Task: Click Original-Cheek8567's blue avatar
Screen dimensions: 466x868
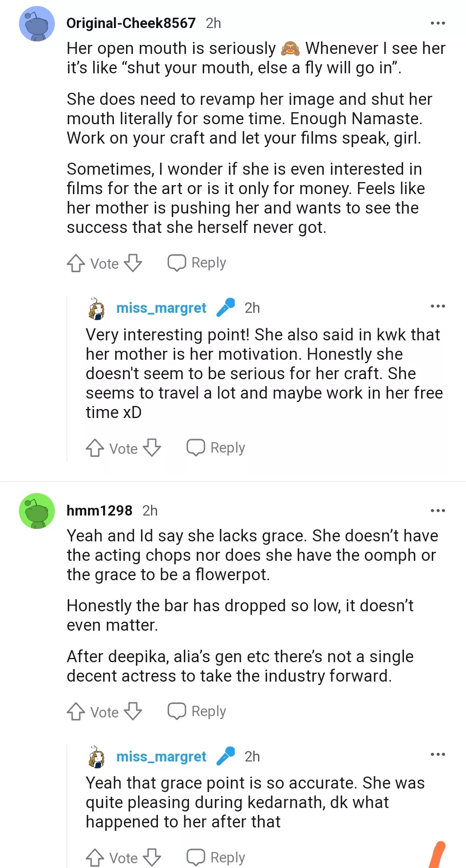Action: tap(37, 24)
